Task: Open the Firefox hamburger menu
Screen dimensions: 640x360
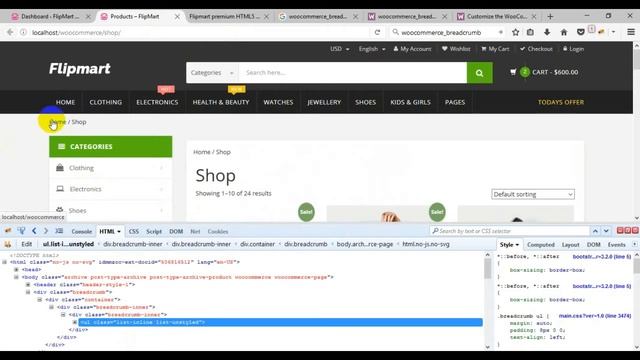Action: tap(631, 32)
